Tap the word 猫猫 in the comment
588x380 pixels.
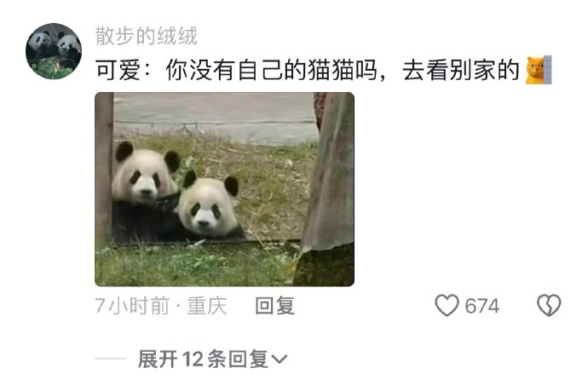(x=331, y=70)
